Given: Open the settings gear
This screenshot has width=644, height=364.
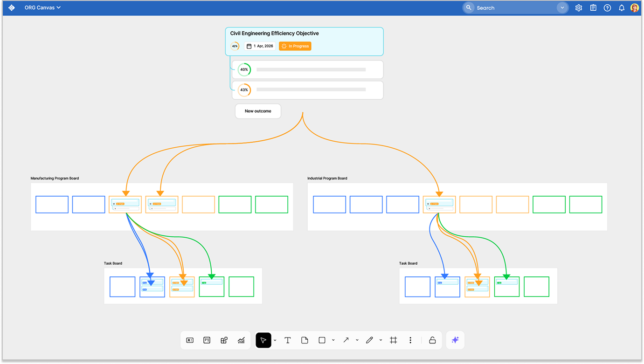Looking at the screenshot, I should pos(579,8).
